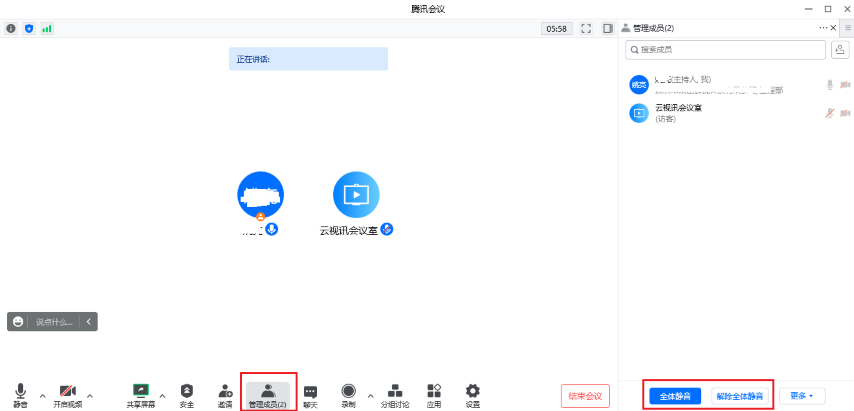Open the members panel ellipsis menu
854x411 pixels.
point(823,28)
